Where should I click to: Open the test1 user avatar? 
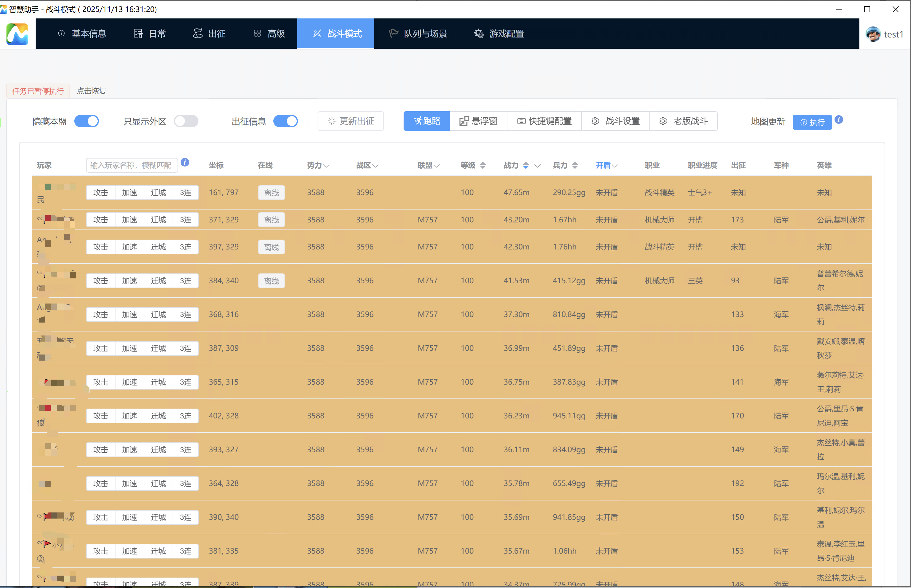point(873,34)
